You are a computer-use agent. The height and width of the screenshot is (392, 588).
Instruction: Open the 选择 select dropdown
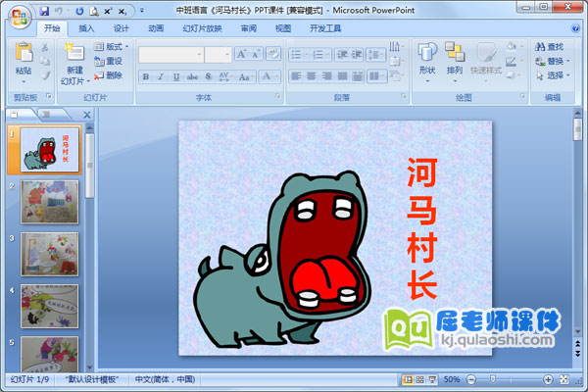pyautogui.click(x=553, y=75)
